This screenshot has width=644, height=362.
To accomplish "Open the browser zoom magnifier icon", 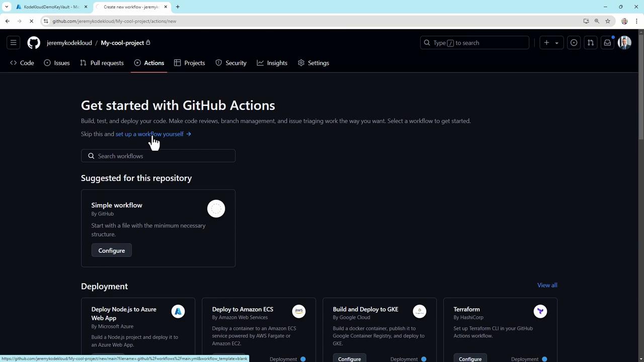I will [x=597, y=21].
